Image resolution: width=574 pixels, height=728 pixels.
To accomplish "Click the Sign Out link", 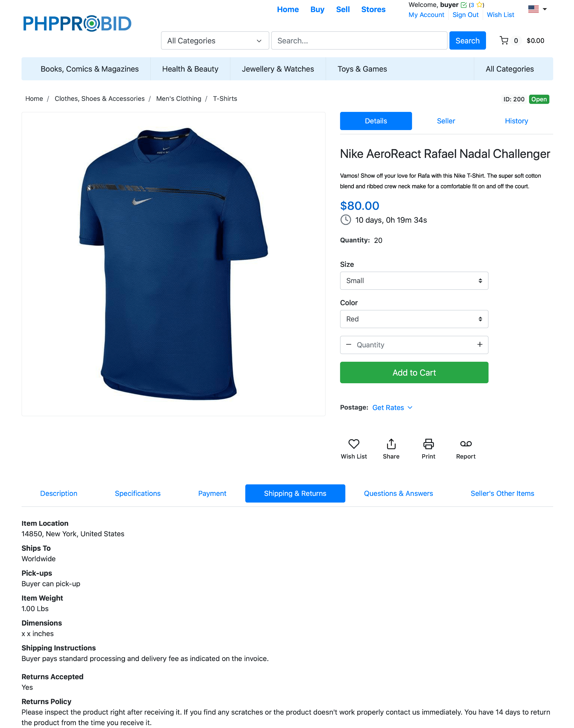I will click(465, 15).
